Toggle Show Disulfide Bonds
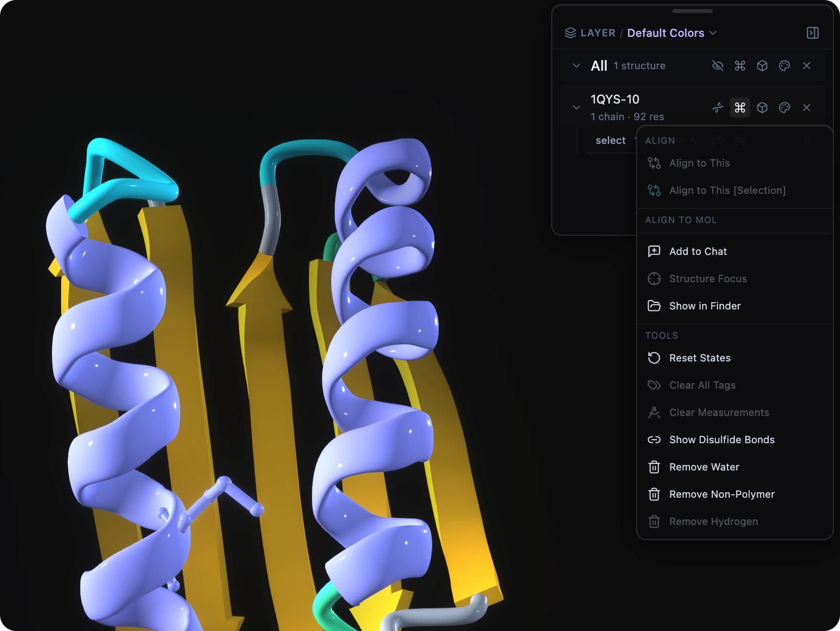This screenshot has width=840, height=631. coord(734,440)
